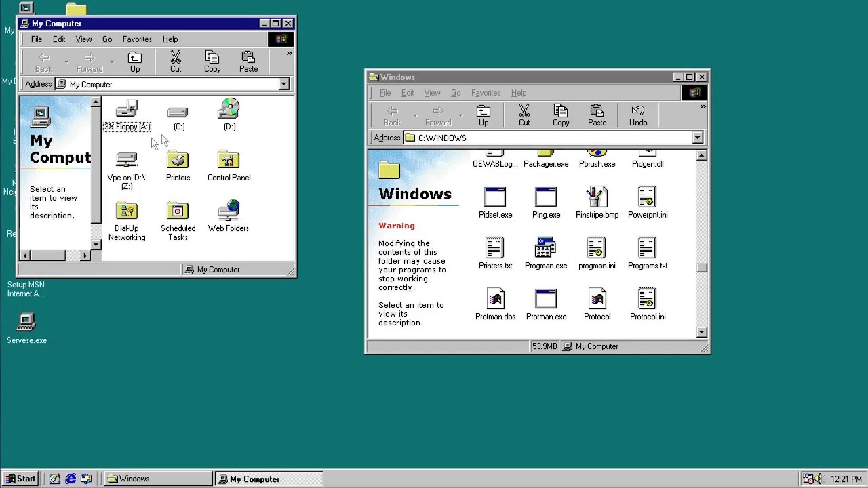Click Paste in the Windows folder toolbar
868x488 pixels.
tap(597, 115)
